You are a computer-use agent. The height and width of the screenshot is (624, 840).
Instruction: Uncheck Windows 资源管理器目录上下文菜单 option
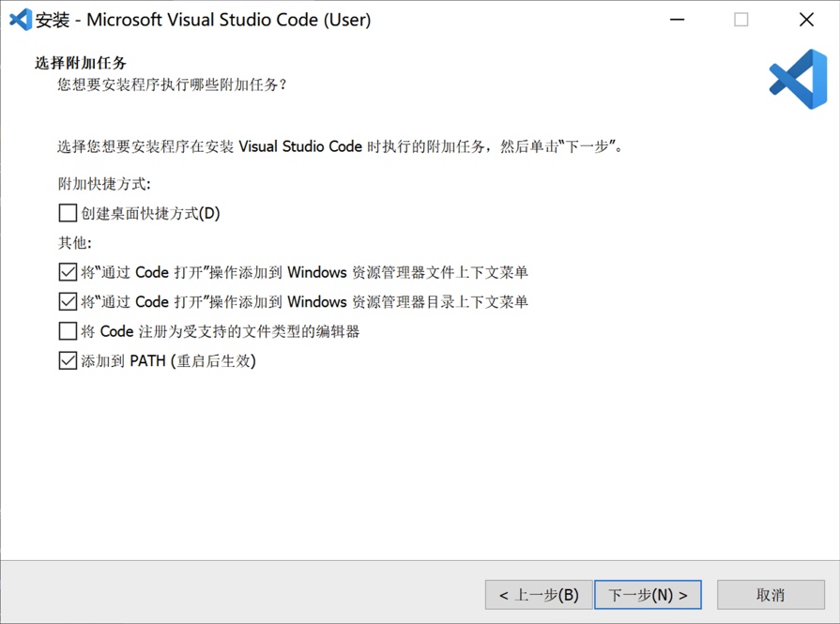(68, 301)
